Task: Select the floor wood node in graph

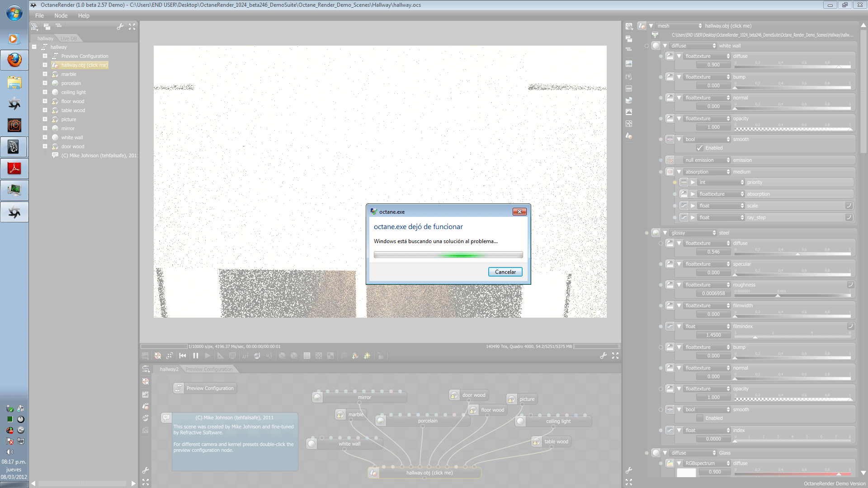Action: coord(492,410)
